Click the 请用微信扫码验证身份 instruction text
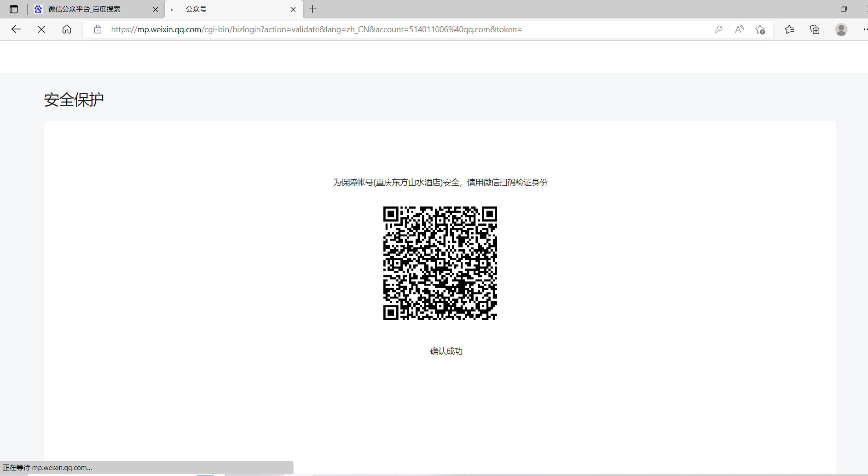 (x=507, y=183)
